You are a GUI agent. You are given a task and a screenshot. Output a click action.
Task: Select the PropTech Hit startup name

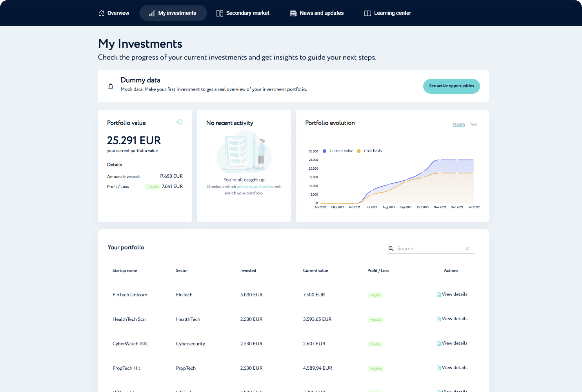click(126, 368)
